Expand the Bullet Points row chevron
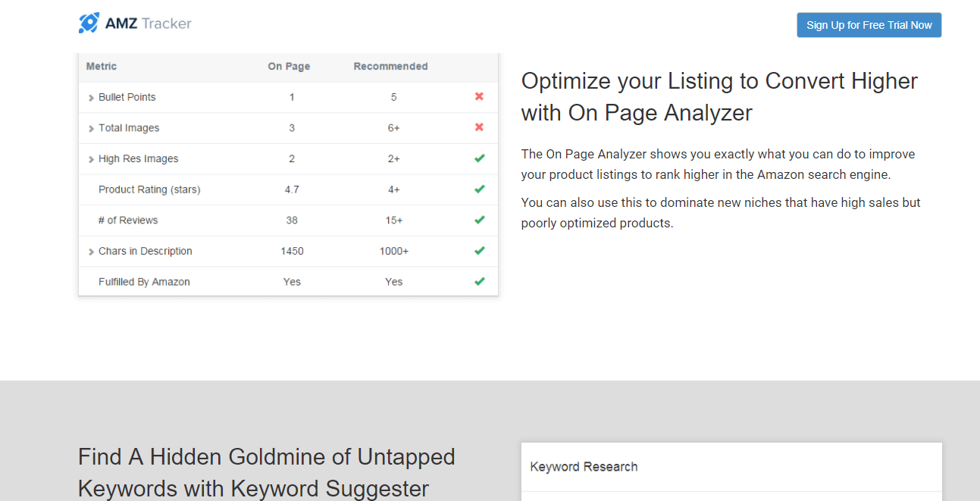The image size is (980, 501). click(x=91, y=98)
